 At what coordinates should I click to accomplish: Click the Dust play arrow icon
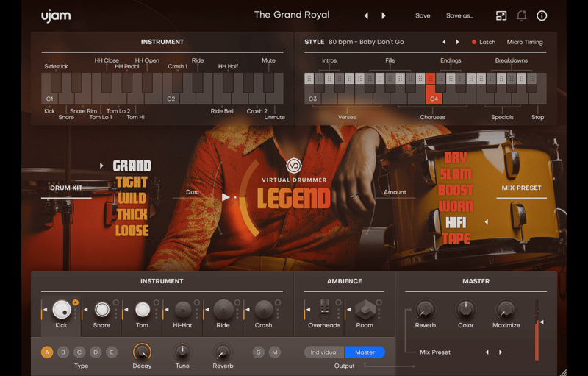[226, 197]
